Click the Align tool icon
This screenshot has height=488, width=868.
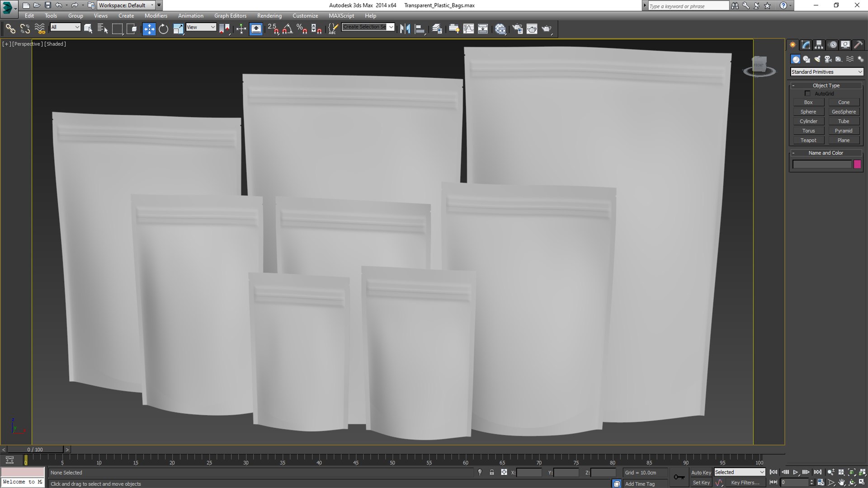pos(420,29)
